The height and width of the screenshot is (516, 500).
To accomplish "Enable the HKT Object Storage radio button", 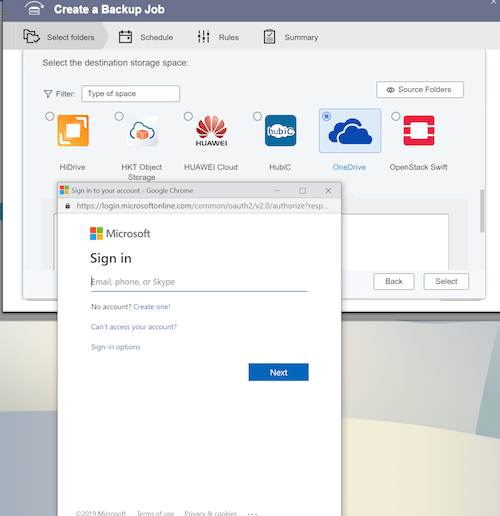I will point(119,116).
